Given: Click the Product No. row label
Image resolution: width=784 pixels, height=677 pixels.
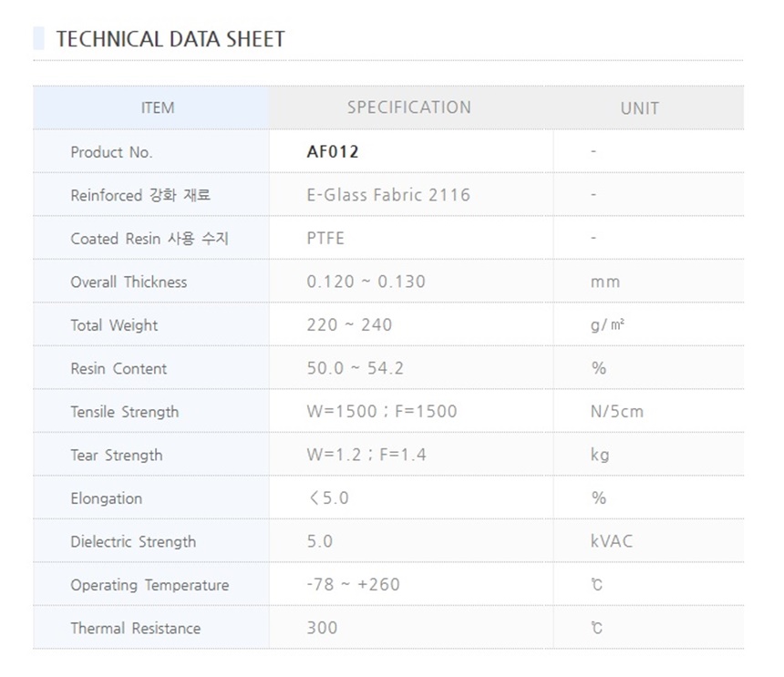Looking at the screenshot, I should click(x=111, y=152).
